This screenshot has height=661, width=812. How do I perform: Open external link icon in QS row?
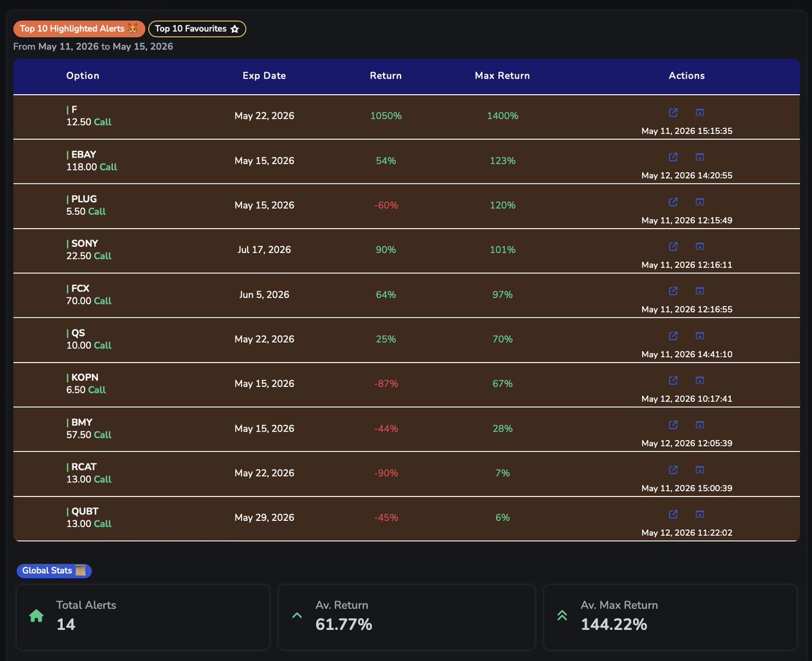[x=673, y=336]
